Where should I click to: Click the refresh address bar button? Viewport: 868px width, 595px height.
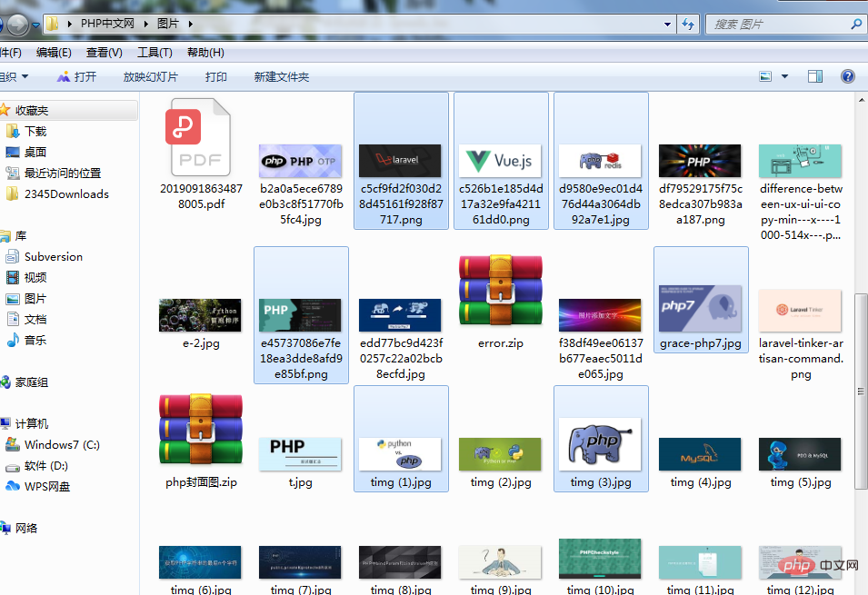[687, 24]
